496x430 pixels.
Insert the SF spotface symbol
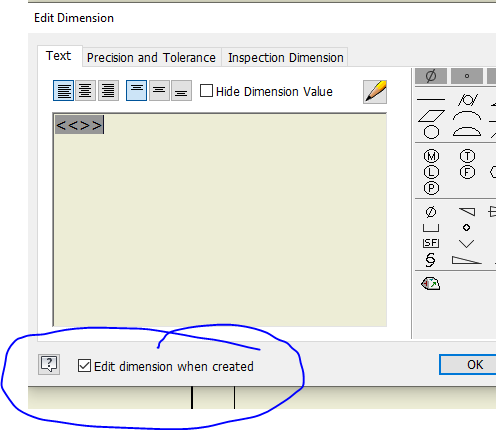point(431,243)
